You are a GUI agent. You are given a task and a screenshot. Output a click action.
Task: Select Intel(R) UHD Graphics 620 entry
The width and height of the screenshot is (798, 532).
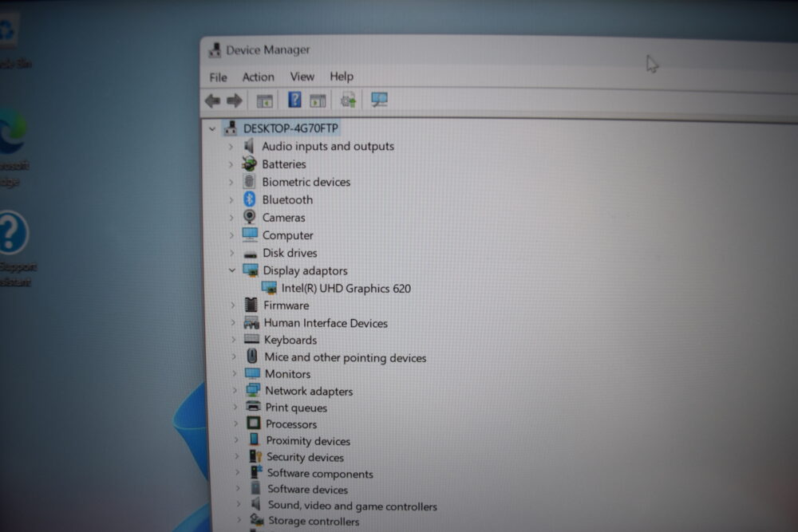[x=346, y=289]
